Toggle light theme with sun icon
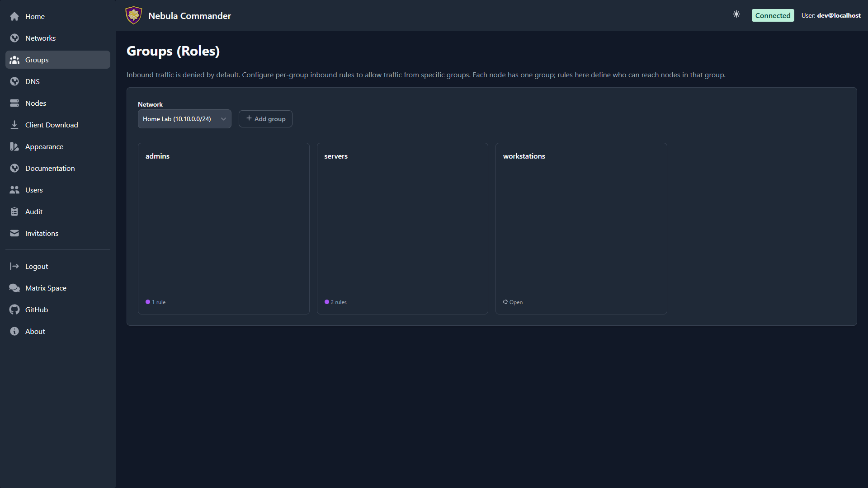This screenshot has width=868, height=488. click(x=736, y=14)
